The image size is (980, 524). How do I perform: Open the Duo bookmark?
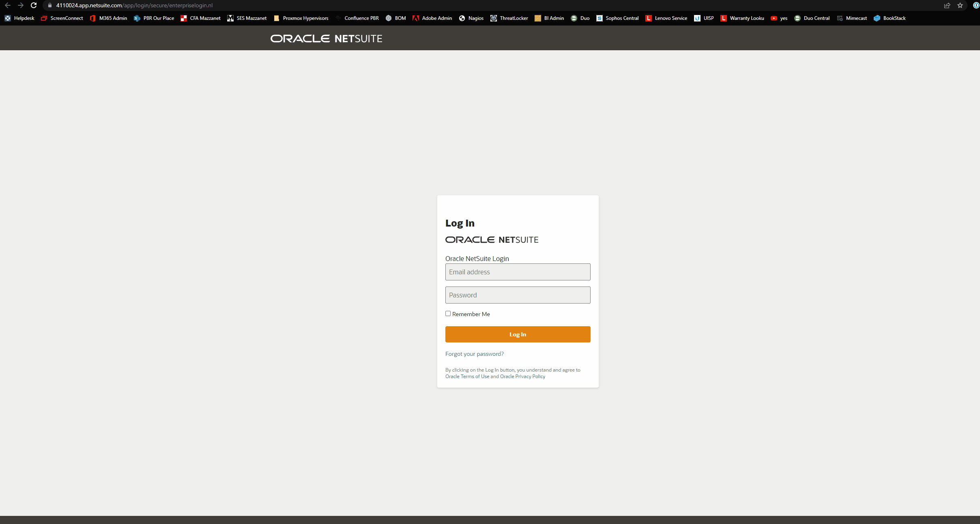point(580,18)
